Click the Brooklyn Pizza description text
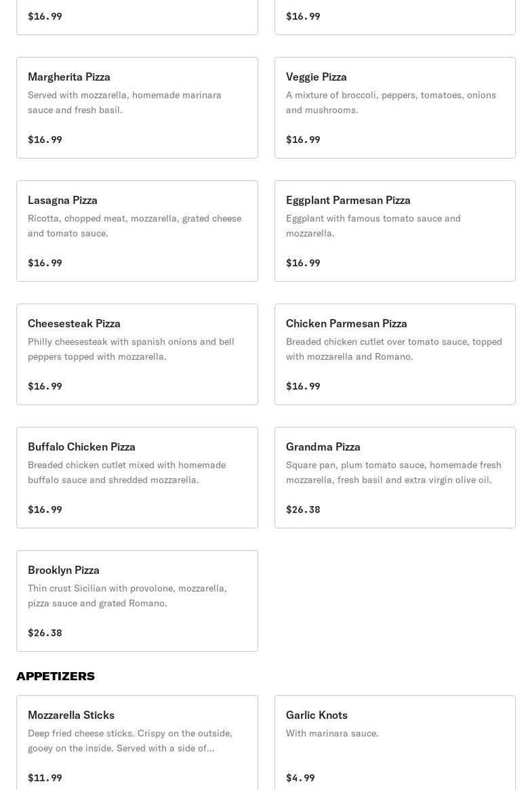The width and height of the screenshot is (532, 790). tap(127, 596)
